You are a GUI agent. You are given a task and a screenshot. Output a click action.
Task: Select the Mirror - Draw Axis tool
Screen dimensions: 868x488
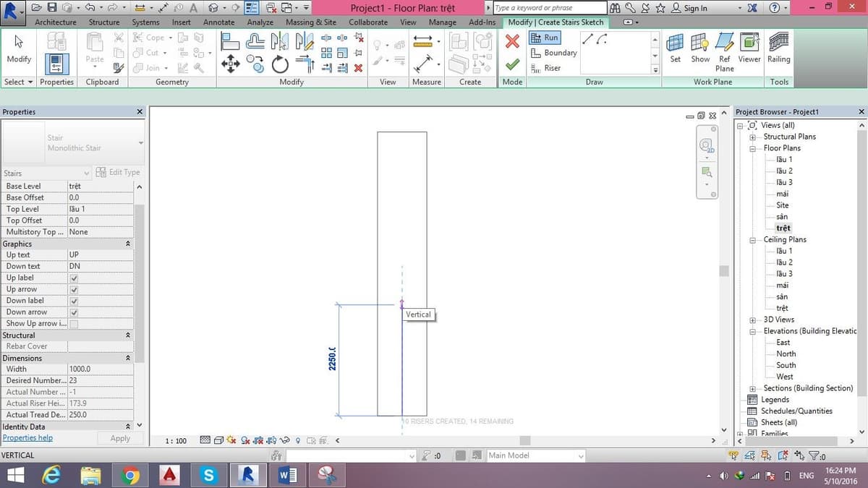point(305,41)
